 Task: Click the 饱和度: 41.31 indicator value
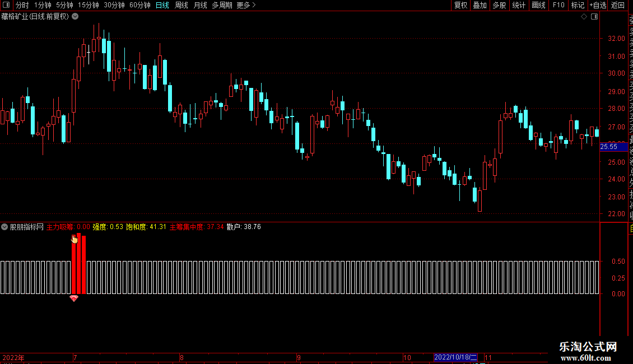146,227
